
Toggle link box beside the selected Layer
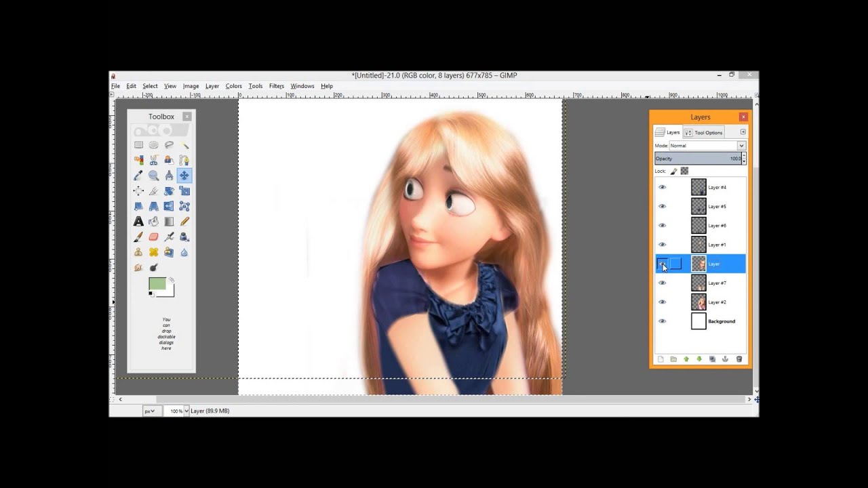[x=676, y=264]
